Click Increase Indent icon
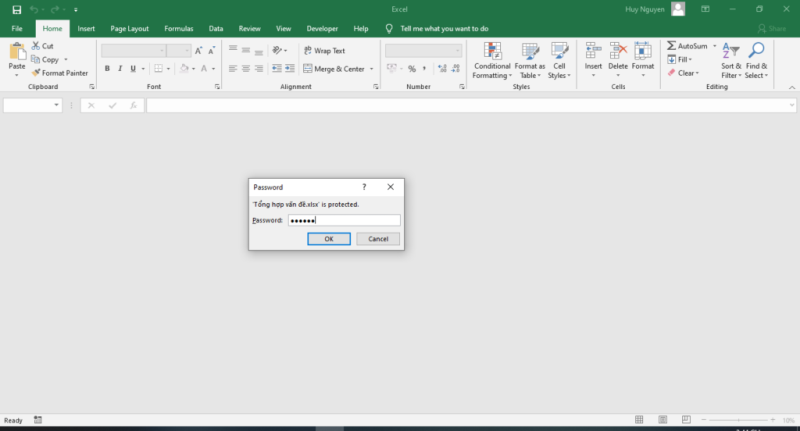 click(290, 68)
